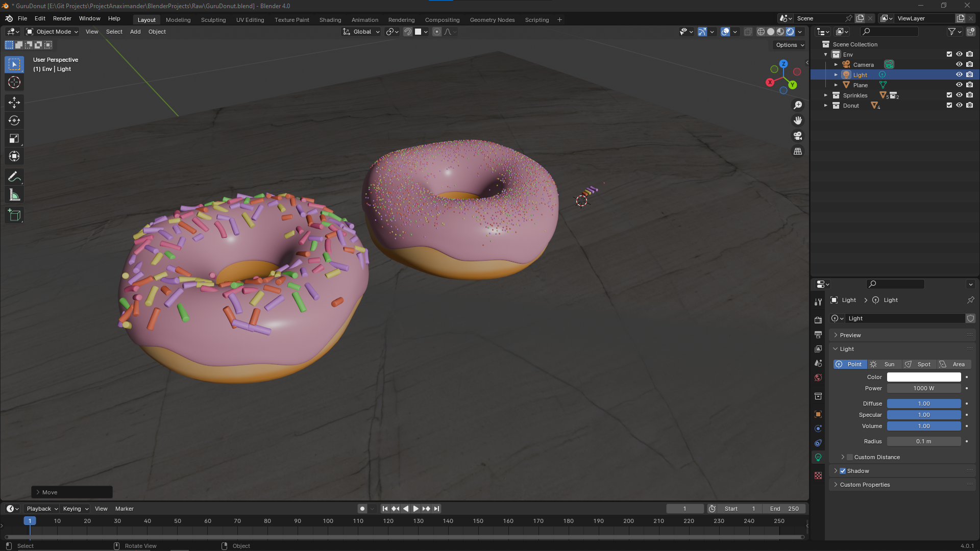This screenshot has height=551, width=980.
Task: Uncheck the Sprinkles collection exclude checkbox
Action: point(949,95)
